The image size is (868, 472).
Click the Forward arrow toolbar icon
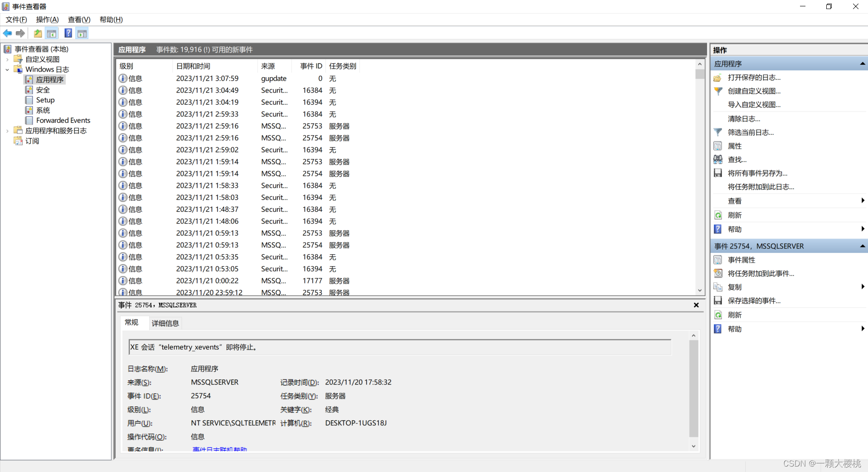(x=20, y=33)
